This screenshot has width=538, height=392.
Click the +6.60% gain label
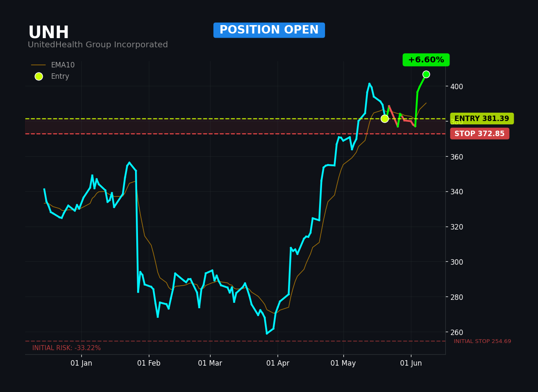[426, 60]
